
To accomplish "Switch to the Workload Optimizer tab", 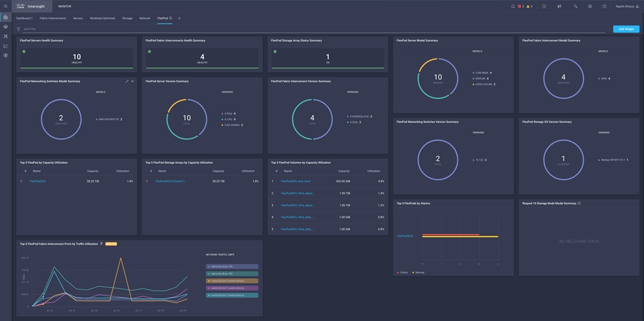I will 102,18.
